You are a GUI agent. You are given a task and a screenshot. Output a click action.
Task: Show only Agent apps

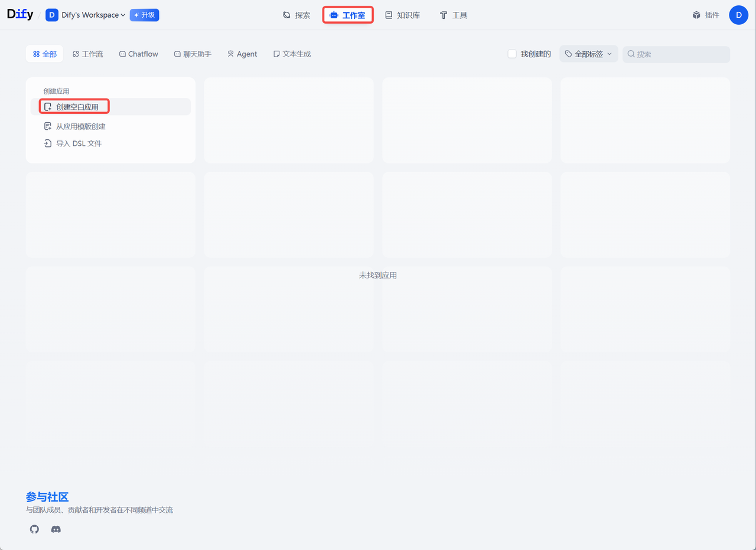tap(242, 54)
